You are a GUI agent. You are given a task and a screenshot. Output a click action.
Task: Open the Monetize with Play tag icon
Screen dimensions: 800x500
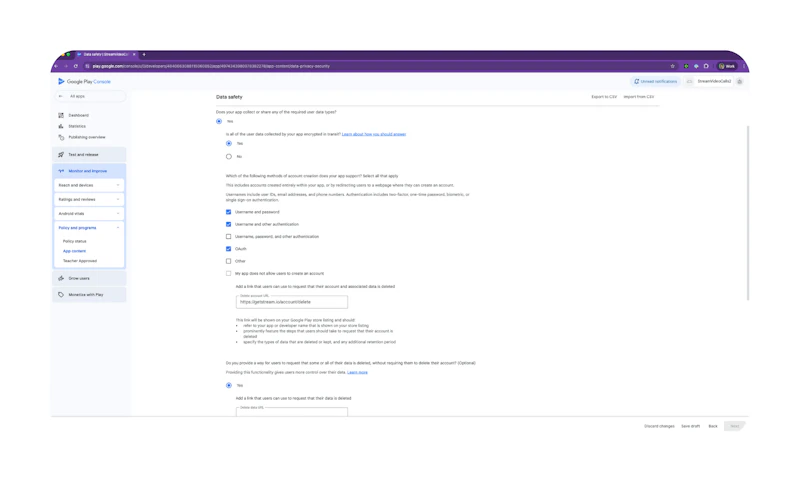[x=61, y=295]
